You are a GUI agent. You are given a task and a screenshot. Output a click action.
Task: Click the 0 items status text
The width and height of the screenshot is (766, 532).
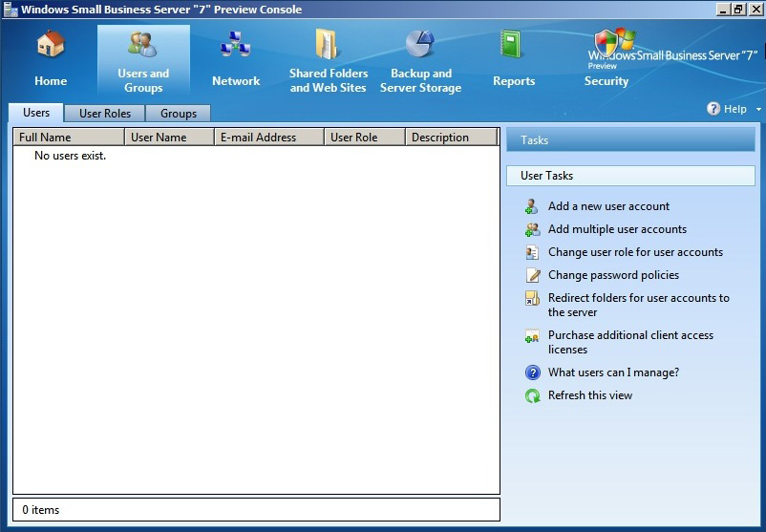[40, 510]
